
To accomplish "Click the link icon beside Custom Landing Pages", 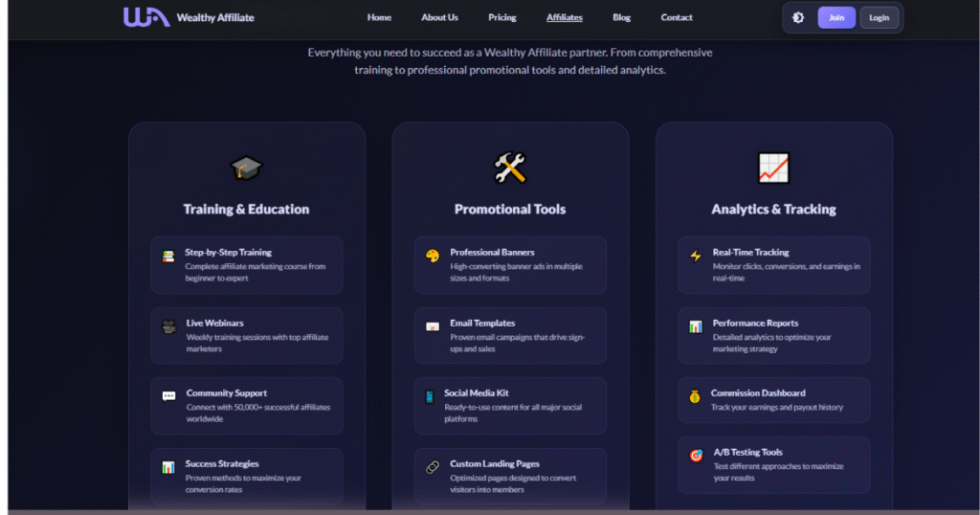I will pyautogui.click(x=433, y=467).
